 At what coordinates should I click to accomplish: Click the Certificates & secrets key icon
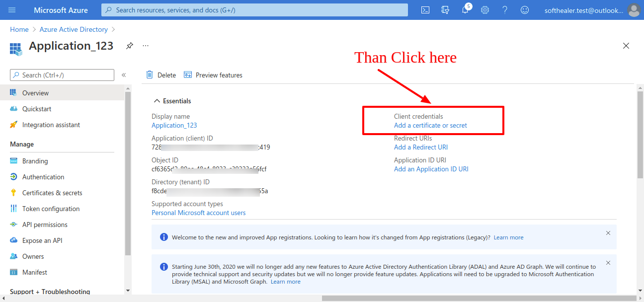pos(13,193)
